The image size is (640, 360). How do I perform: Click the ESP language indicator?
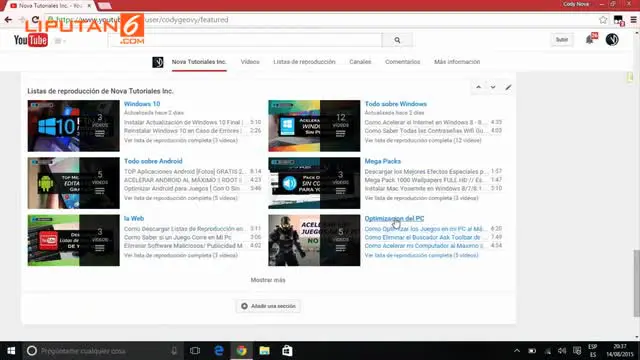point(593,351)
